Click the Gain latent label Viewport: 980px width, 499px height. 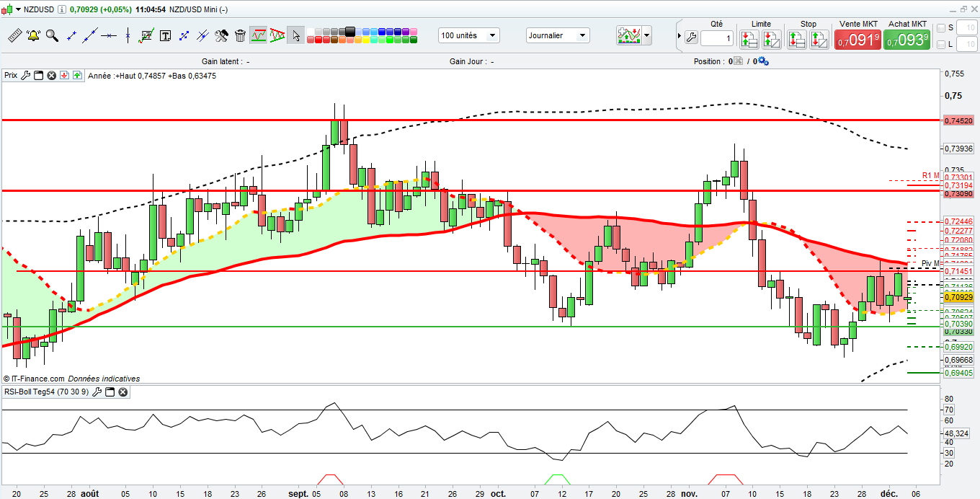coord(222,62)
